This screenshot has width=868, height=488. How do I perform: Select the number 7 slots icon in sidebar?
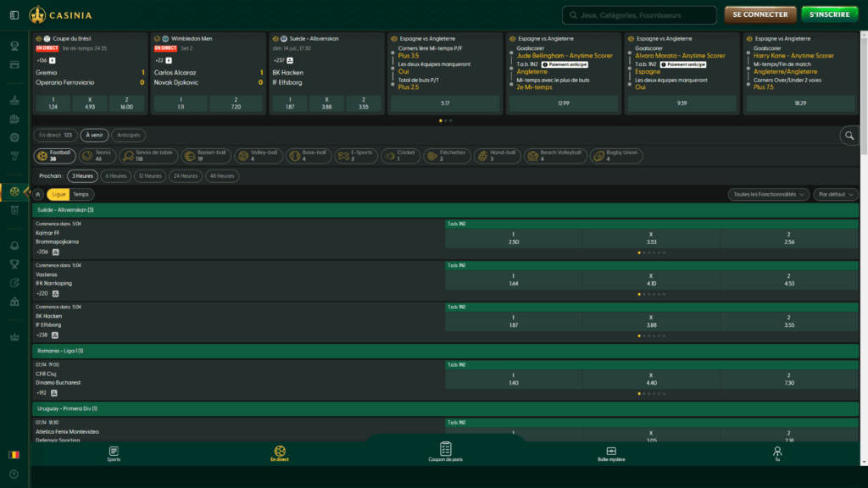click(x=14, y=156)
